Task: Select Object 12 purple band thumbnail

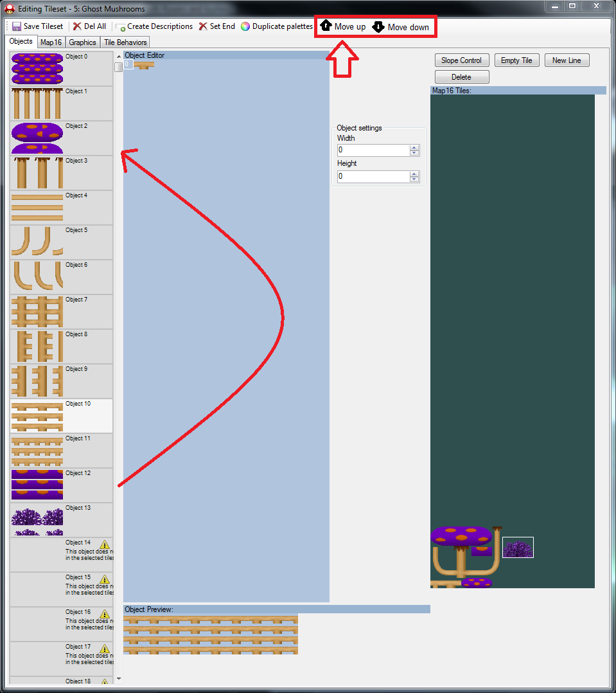Action: [x=37, y=485]
